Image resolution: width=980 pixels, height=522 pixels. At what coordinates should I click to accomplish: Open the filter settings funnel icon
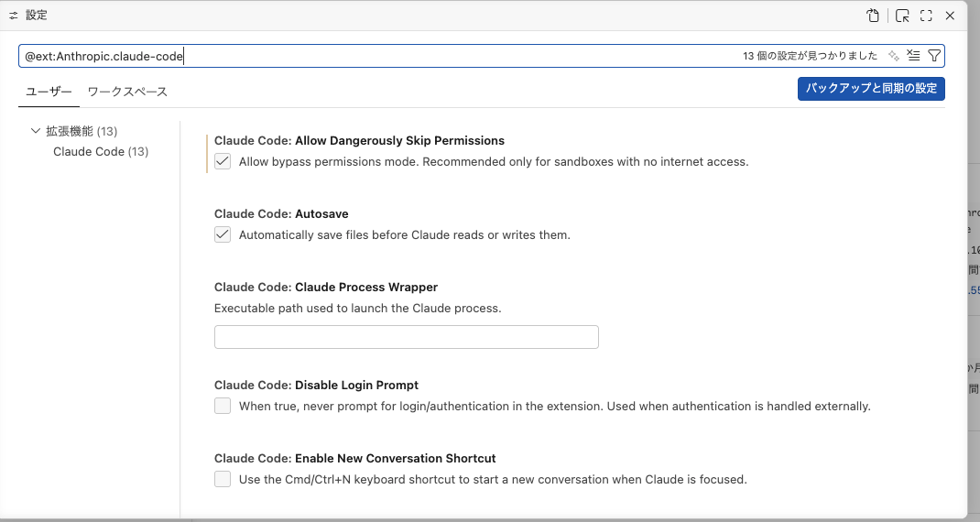(x=933, y=56)
